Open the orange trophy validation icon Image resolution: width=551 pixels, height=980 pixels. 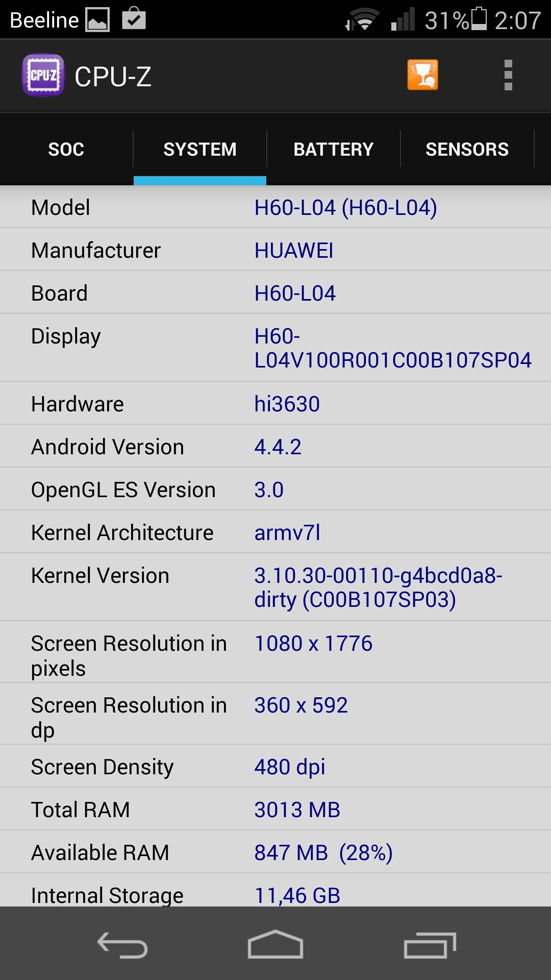(x=422, y=75)
